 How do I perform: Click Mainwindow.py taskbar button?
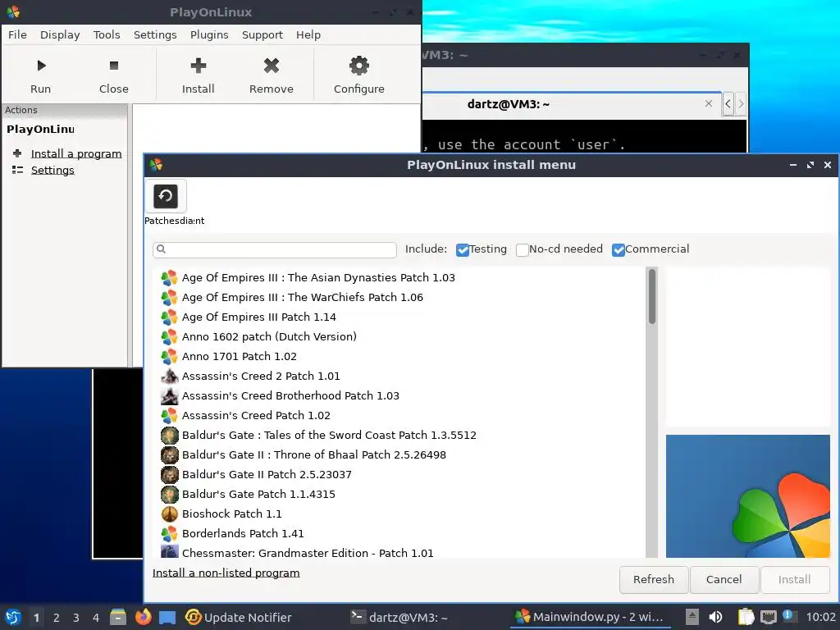pyautogui.click(x=589, y=617)
